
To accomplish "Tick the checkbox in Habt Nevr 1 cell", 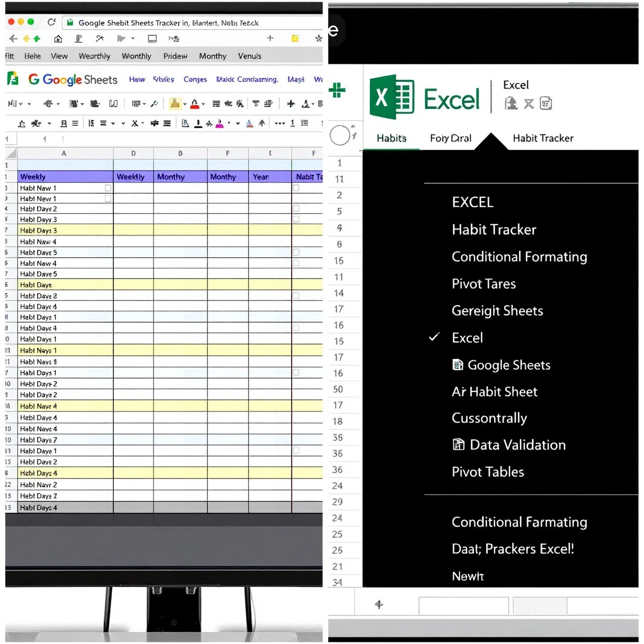I will point(108,199).
